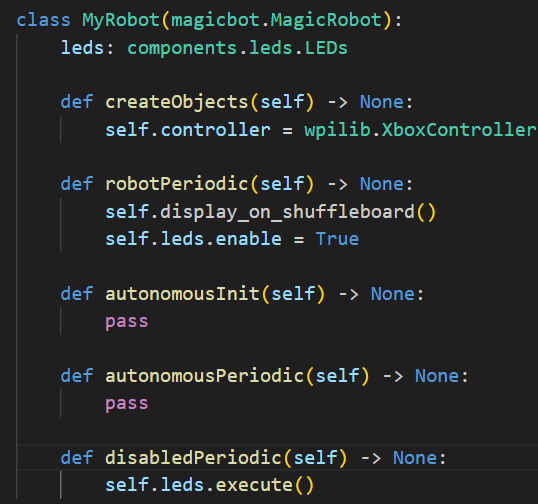Click robotPeriodic method name
The width and height of the screenshot is (538, 504).
[x=177, y=184]
